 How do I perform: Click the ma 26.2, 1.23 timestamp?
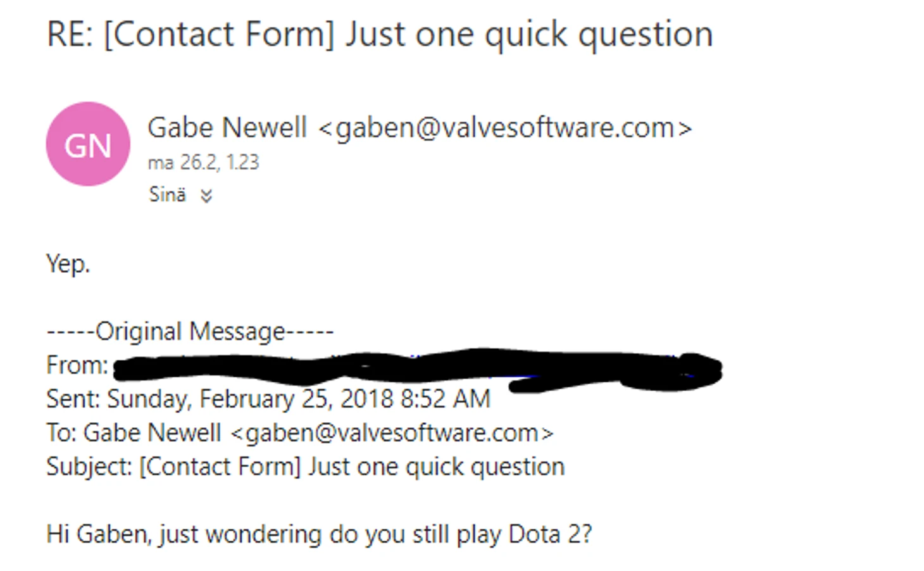[x=203, y=163]
